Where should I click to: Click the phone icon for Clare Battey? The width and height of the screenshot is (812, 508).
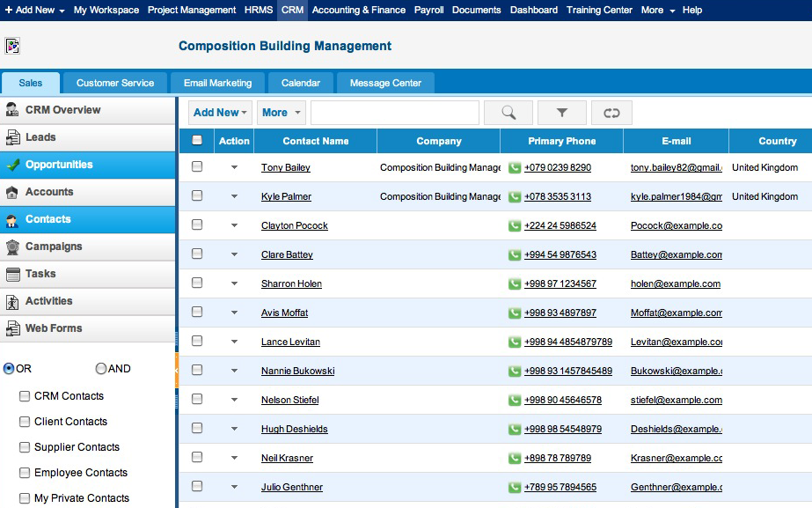click(x=515, y=255)
